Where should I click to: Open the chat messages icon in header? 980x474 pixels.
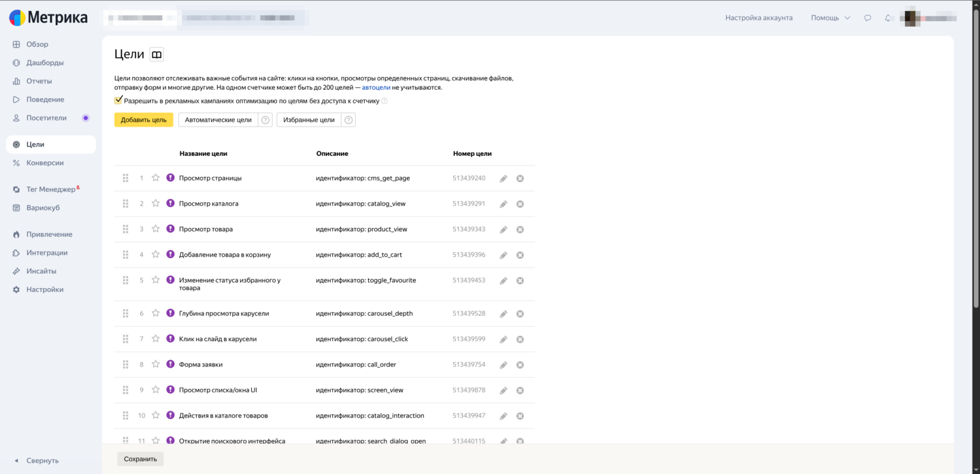[x=868, y=18]
